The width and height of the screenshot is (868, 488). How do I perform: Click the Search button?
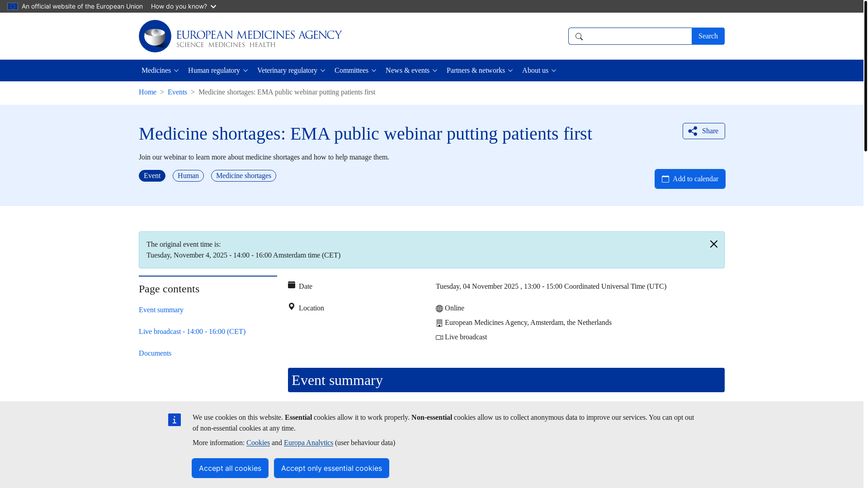pyautogui.click(x=708, y=36)
